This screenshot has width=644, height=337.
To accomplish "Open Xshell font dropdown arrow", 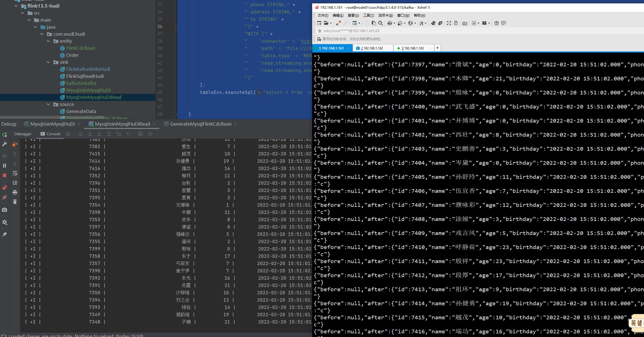I will click(x=425, y=23).
